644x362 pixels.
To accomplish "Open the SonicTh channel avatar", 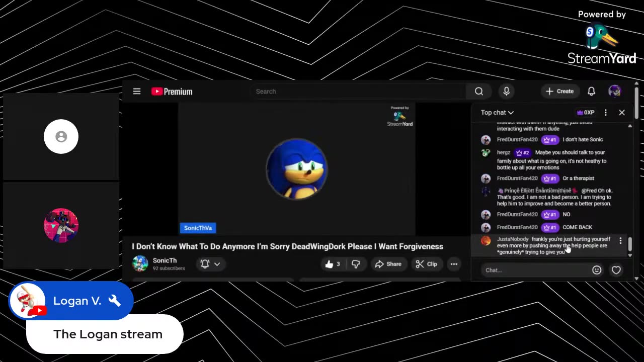I will coord(140,263).
